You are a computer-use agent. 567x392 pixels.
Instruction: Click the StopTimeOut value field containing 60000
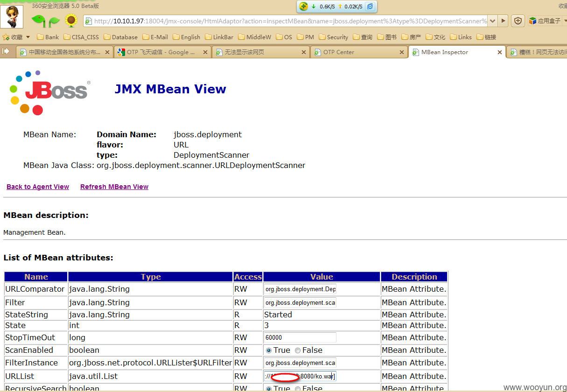point(300,337)
